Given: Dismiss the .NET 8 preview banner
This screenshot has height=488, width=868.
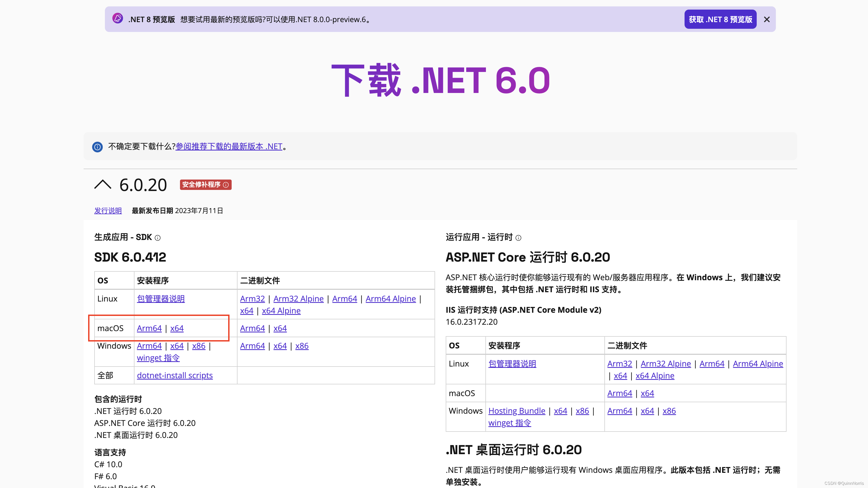Looking at the screenshot, I should 767,19.
